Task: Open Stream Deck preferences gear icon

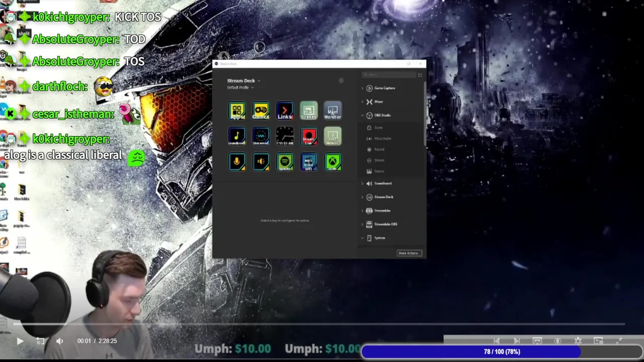Action: [341, 80]
